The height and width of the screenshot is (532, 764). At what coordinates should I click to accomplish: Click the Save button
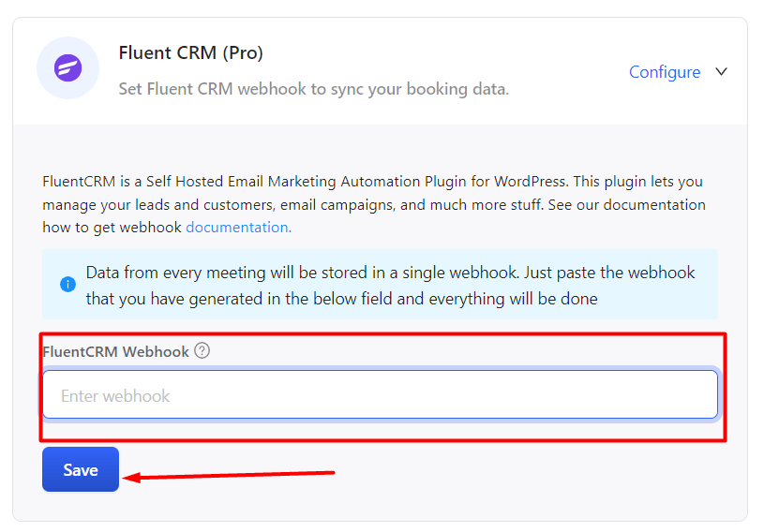[81, 469]
